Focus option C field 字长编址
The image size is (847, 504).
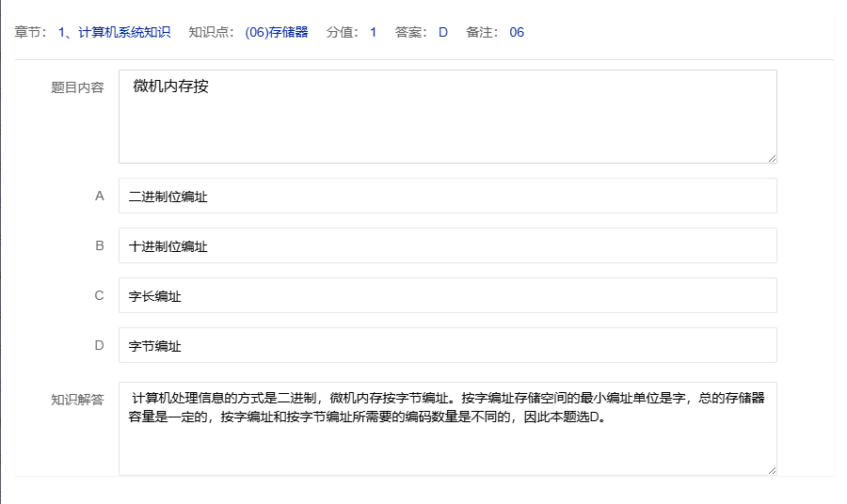tap(447, 296)
